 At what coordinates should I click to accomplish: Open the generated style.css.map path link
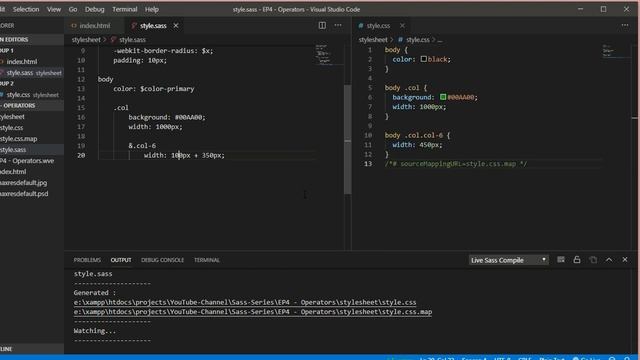253,312
